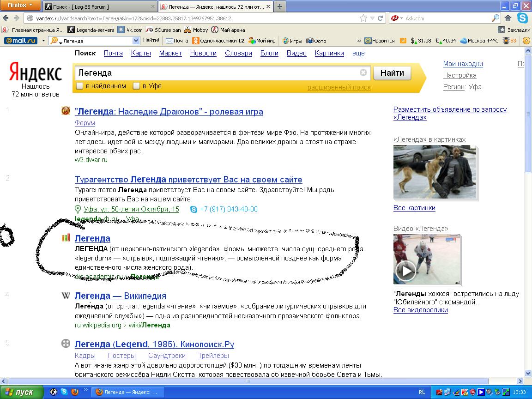Launch Firefox from the quick launch bar
The height and width of the screenshot is (399, 532).
coord(75,392)
